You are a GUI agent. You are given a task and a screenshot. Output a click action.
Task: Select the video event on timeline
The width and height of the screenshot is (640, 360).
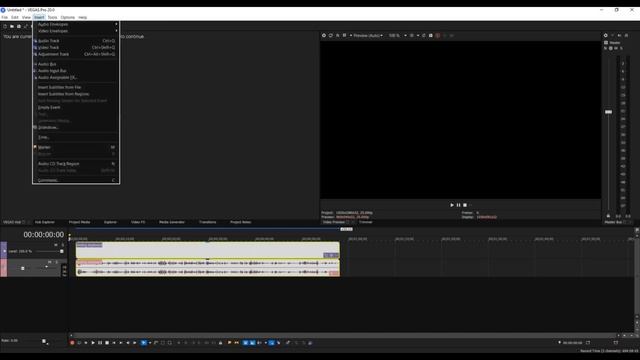pyautogui.click(x=207, y=250)
